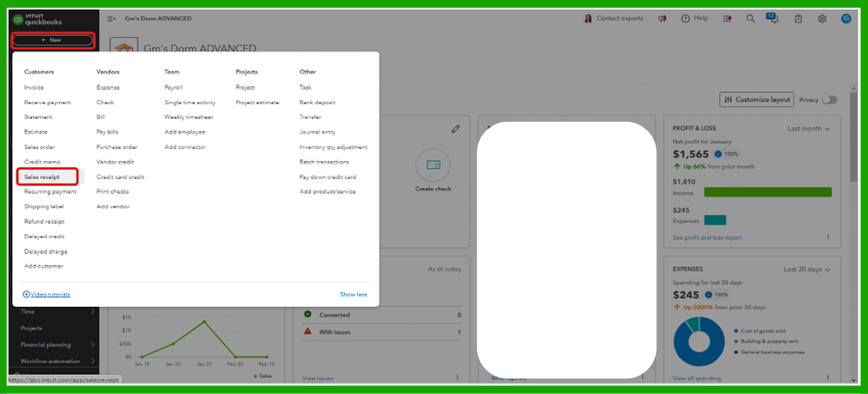Open the View issues link
This screenshot has height=394, width=868.
pos(318,378)
